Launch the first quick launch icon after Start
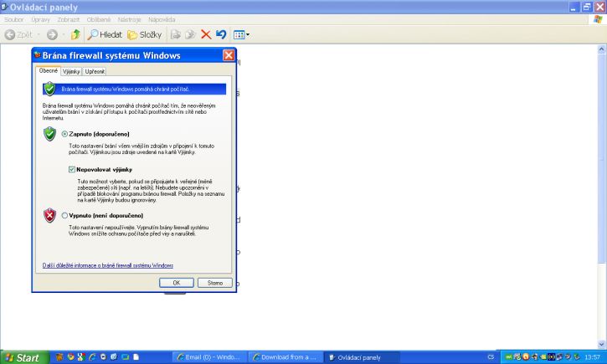The width and height of the screenshot is (607, 364). (59, 357)
